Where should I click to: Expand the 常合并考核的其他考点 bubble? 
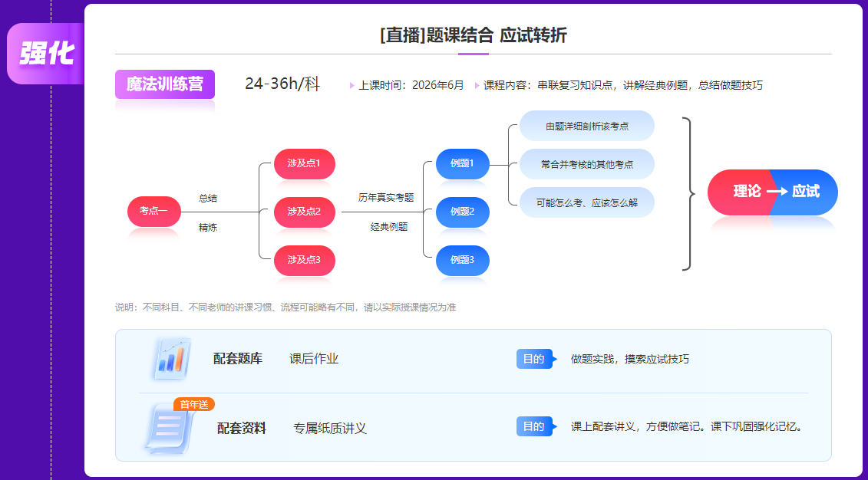pyautogui.click(x=587, y=163)
